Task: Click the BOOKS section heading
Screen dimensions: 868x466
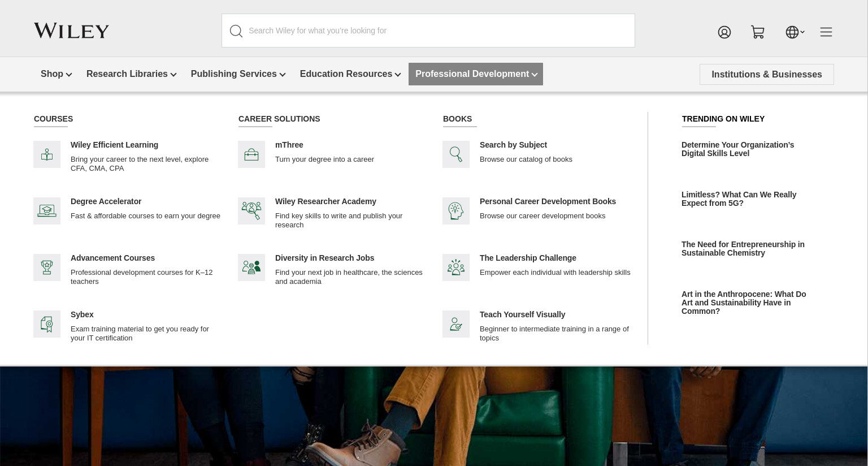Action: 457,119
